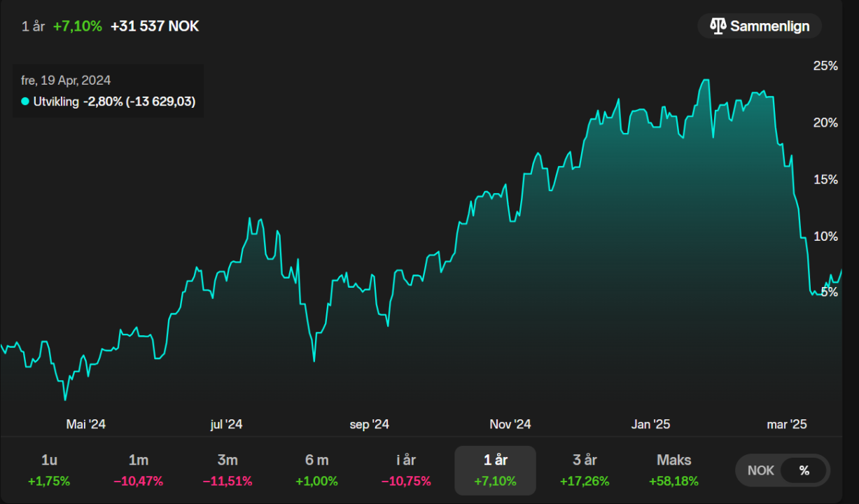This screenshot has height=504, width=859.
Task: Click the +31 537 NOK return value
Action: coord(155,27)
